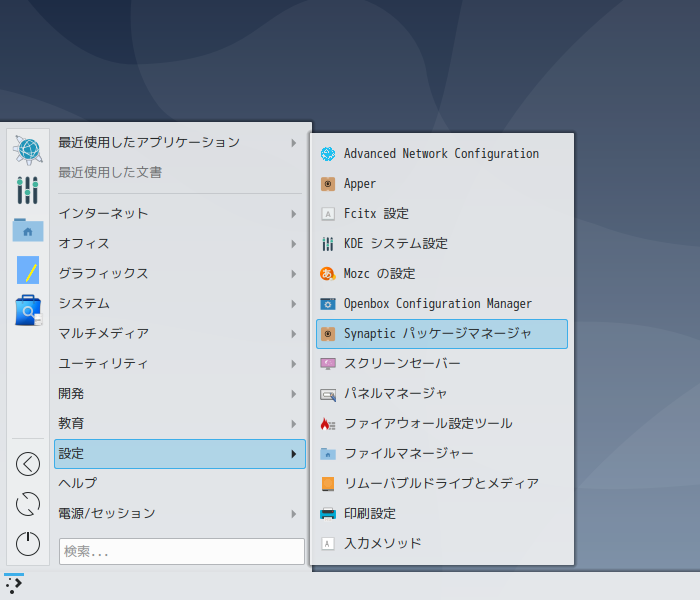Click the ファイルマネージャー folder icon
700x600 pixels.
pyautogui.click(x=328, y=454)
